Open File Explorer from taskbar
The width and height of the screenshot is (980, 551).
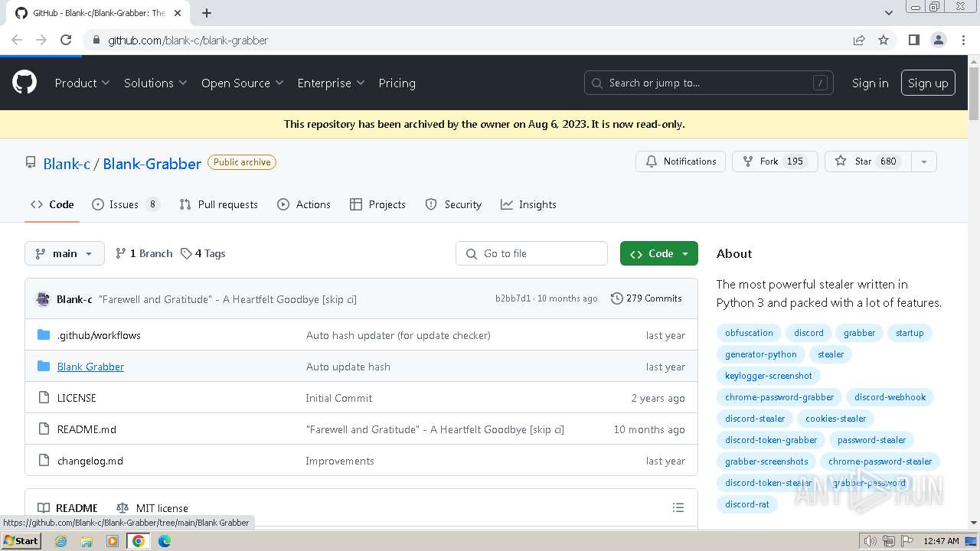tap(87, 541)
